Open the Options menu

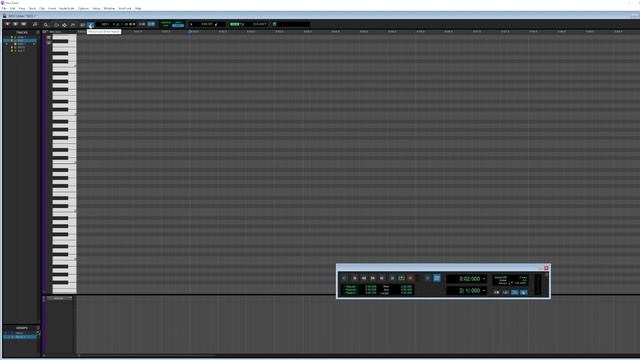click(83, 8)
